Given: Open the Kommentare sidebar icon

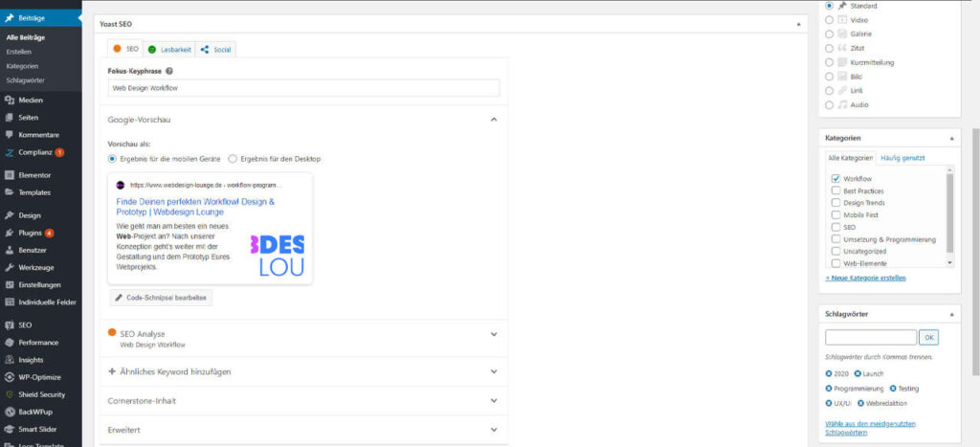Looking at the screenshot, I should coord(10,135).
